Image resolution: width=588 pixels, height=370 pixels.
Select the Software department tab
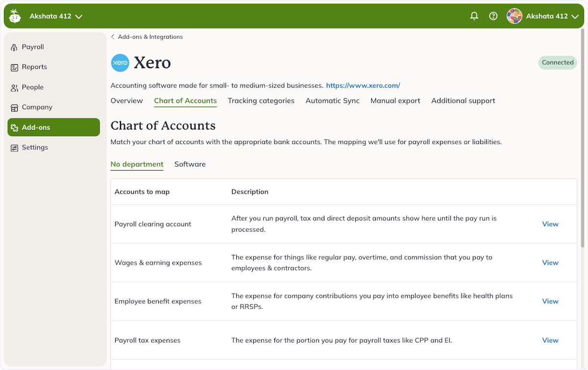coord(190,164)
